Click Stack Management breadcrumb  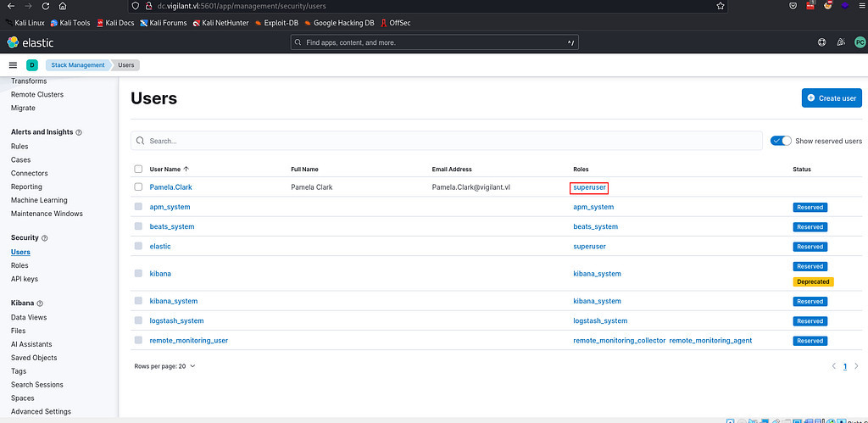pyautogui.click(x=78, y=65)
